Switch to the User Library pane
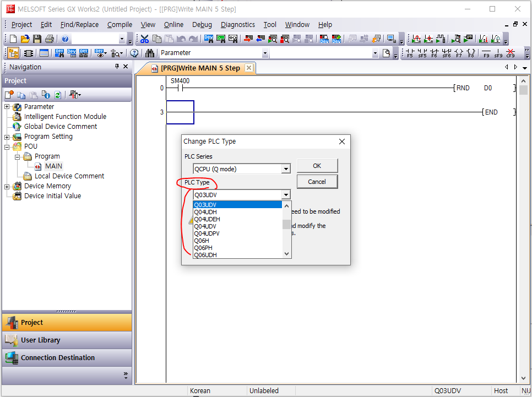The width and height of the screenshot is (532, 397). click(x=67, y=340)
